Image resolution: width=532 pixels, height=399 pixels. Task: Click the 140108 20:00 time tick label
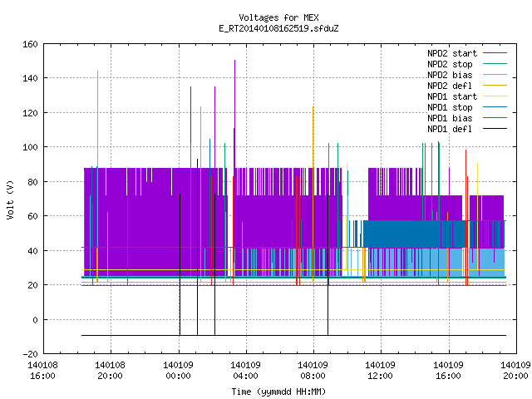pos(110,371)
